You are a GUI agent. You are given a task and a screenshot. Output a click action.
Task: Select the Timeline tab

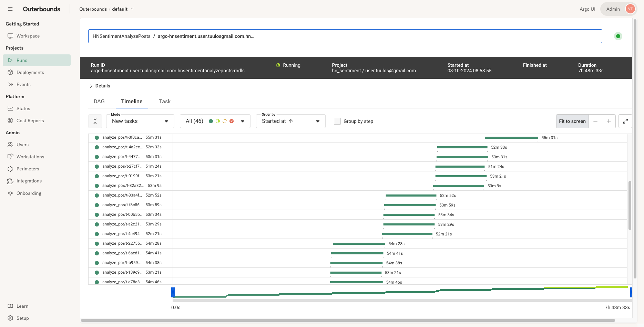click(x=132, y=102)
